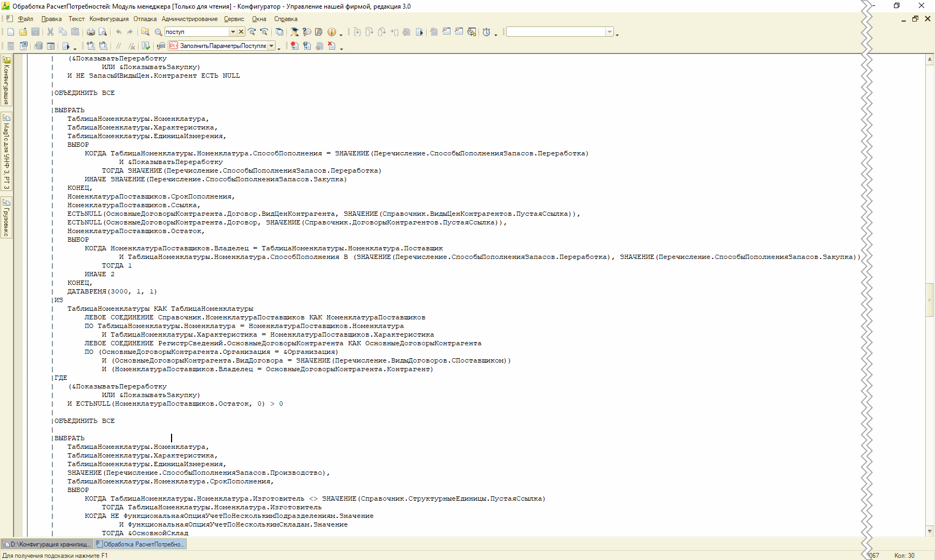Open the Конфигурация menu

point(109,19)
